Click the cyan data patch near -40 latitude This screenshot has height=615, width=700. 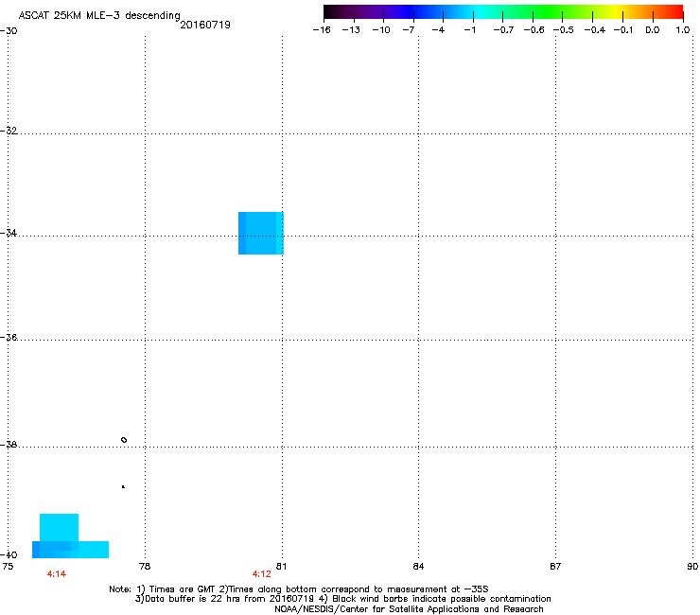pyautogui.click(x=70, y=536)
